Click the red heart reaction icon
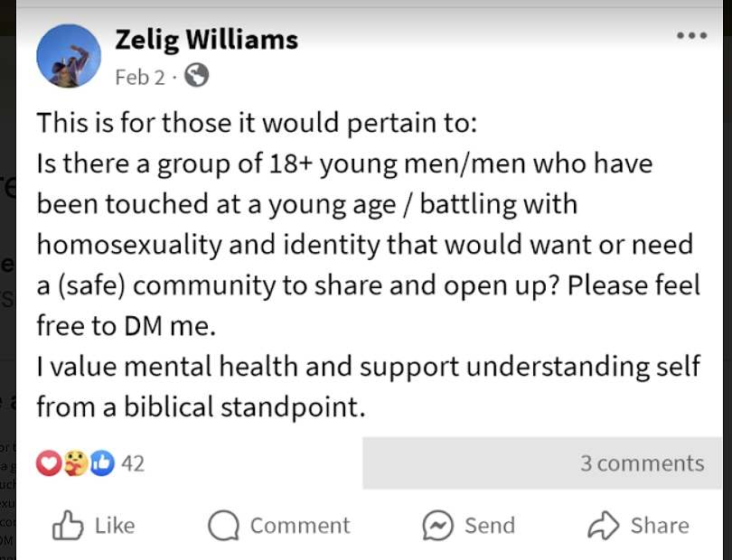The height and width of the screenshot is (560, 732). (49, 463)
